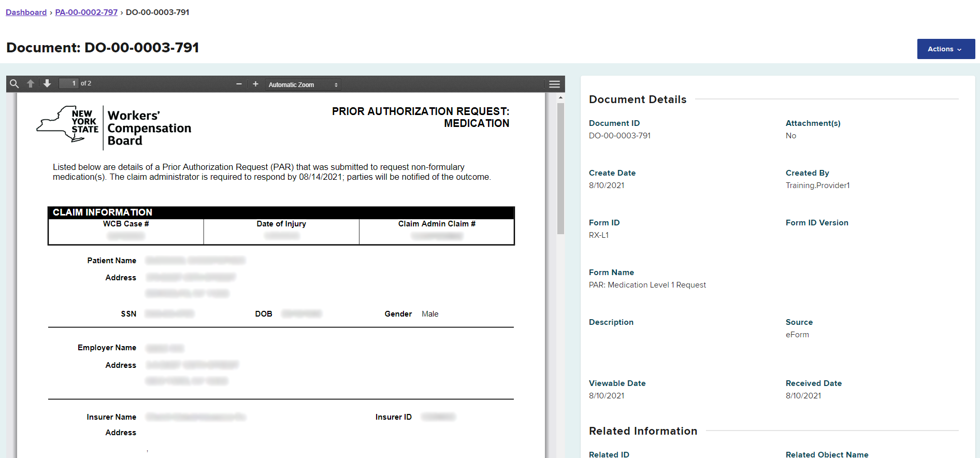Screen dimensions: 980x458
Task: Click the PAR: Medication Level 1 Request text
Action: [x=647, y=285]
